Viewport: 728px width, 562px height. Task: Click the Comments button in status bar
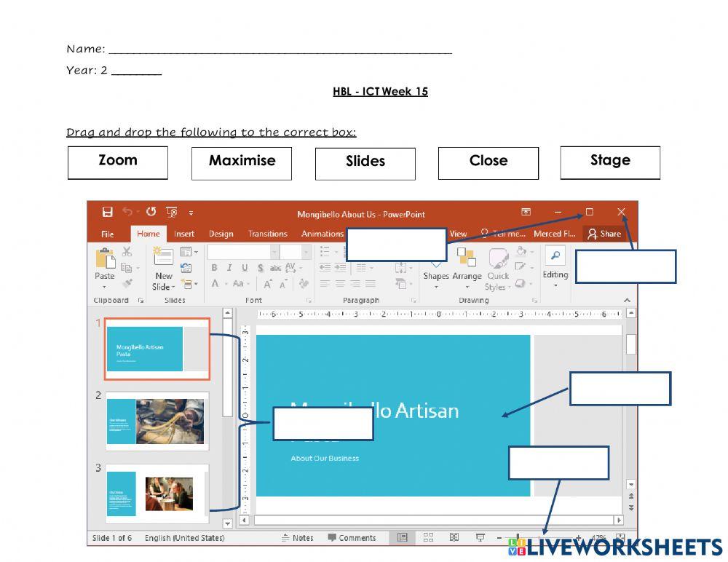[352, 538]
